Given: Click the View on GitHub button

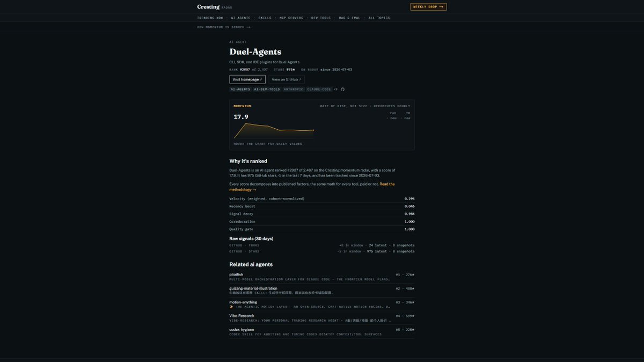Looking at the screenshot, I should [x=287, y=79].
